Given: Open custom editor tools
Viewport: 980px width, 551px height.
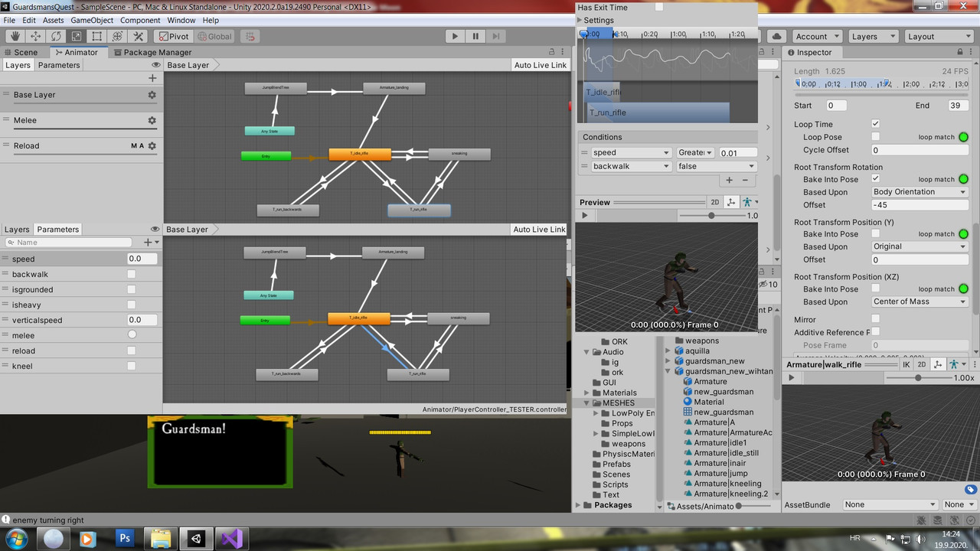Looking at the screenshot, I should tap(139, 36).
